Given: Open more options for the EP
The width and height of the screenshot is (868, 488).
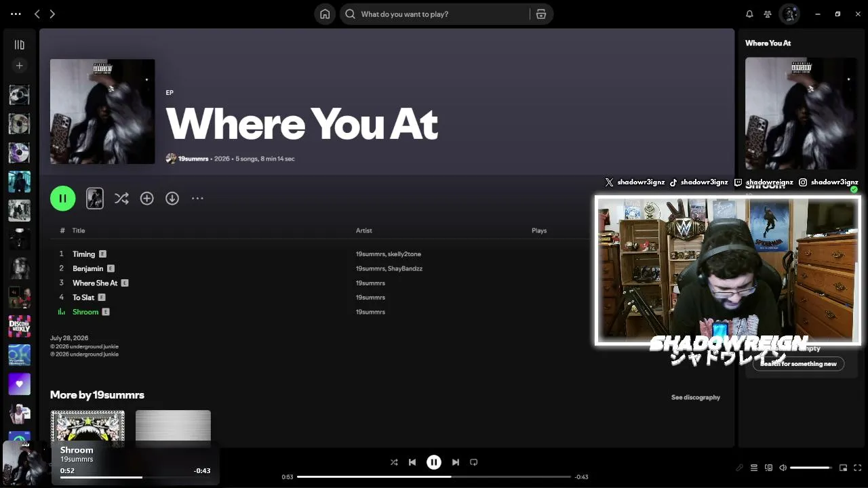Looking at the screenshot, I should tap(197, 199).
